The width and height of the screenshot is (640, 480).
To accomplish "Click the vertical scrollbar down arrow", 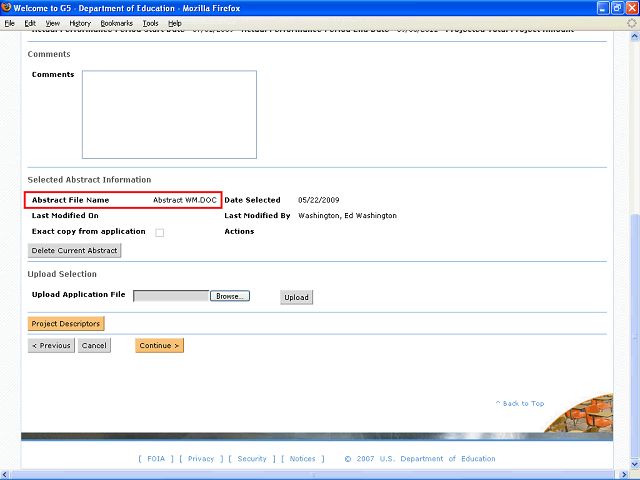I will pos(634,464).
